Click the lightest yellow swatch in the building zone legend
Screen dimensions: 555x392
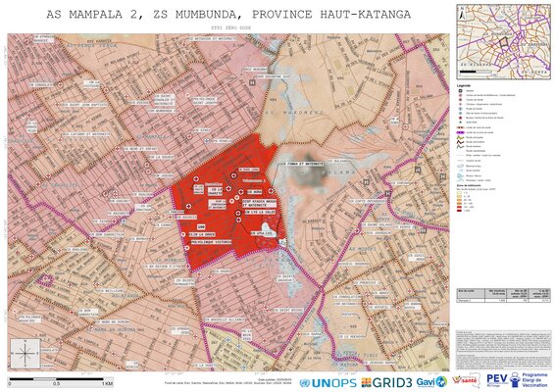coord(460,193)
